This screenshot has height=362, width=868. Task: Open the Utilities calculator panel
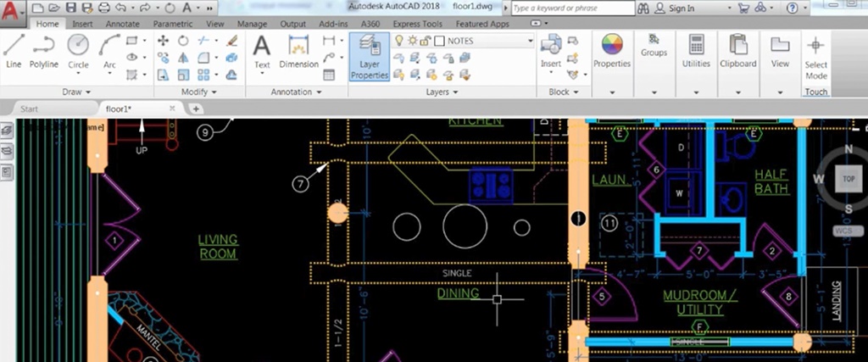pos(696,51)
